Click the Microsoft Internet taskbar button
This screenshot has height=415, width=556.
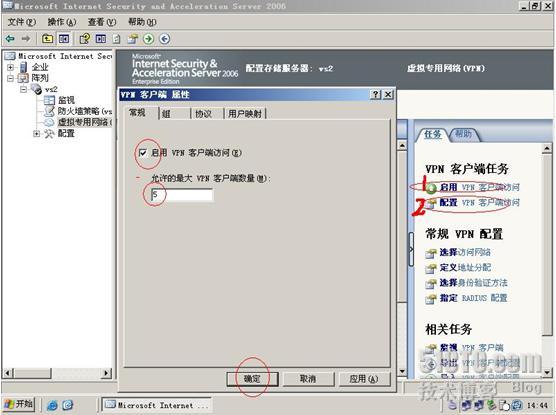click(156, 405)
